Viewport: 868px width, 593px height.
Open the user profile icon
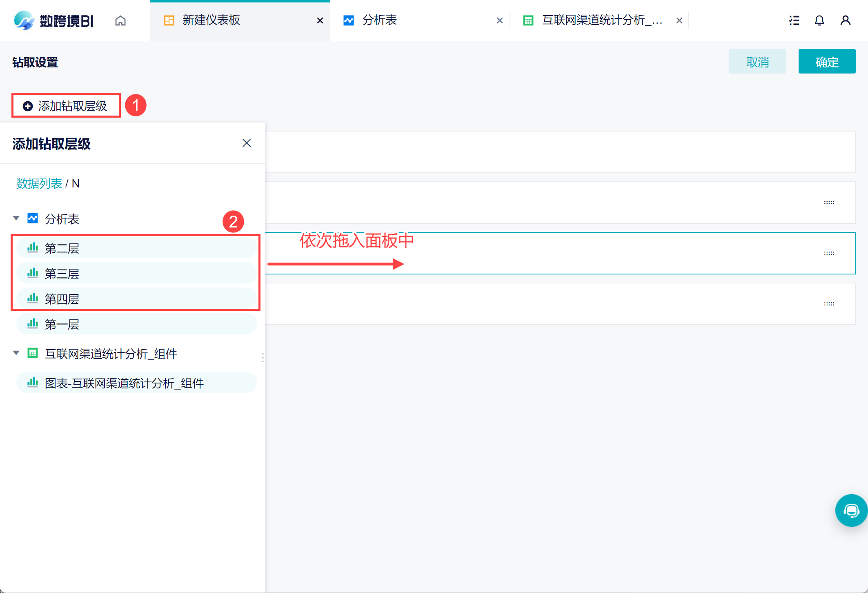pos(845,20)
